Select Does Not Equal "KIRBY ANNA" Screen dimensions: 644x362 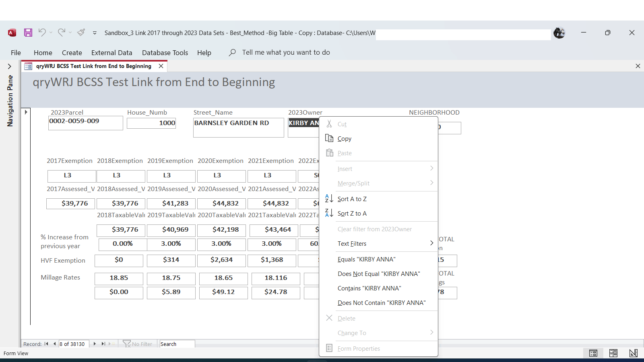[x=378, y=274]
